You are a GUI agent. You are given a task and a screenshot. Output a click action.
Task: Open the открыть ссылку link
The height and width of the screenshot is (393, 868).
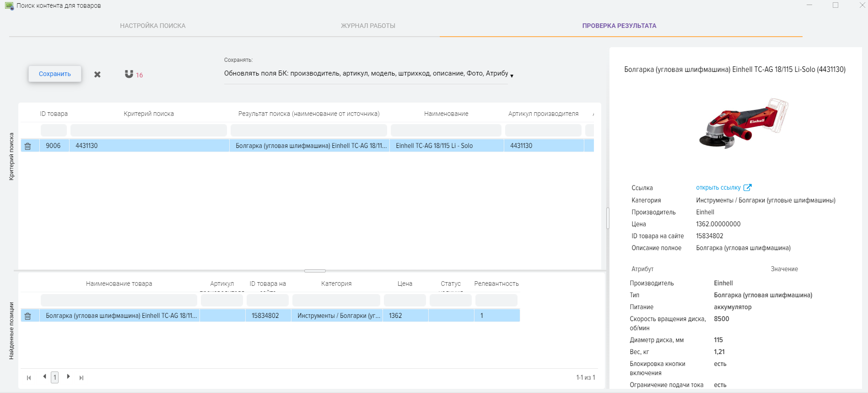pyautogui.click(x=718, y=188)
